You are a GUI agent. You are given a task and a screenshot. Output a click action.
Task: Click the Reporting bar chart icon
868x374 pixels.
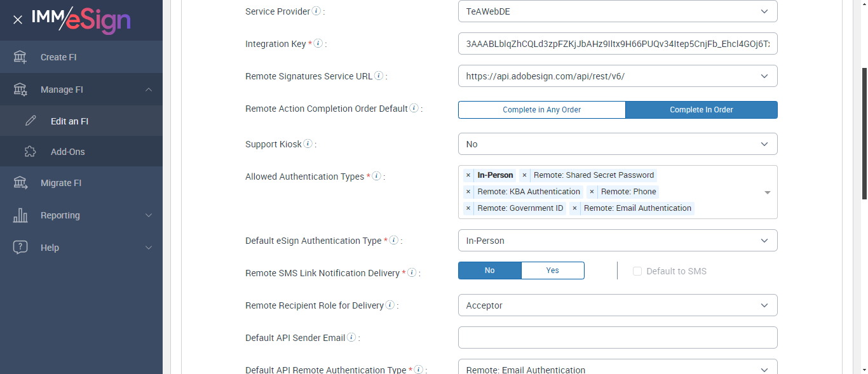[x=20, y=215]
